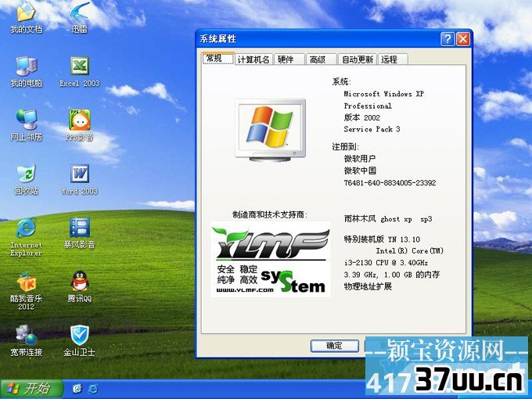The height and width of the screenshot is (399, 532).
Task: Click the 'i3-2130 CPU @ 3.40GHz' text
Action: (x=386, y=263)
